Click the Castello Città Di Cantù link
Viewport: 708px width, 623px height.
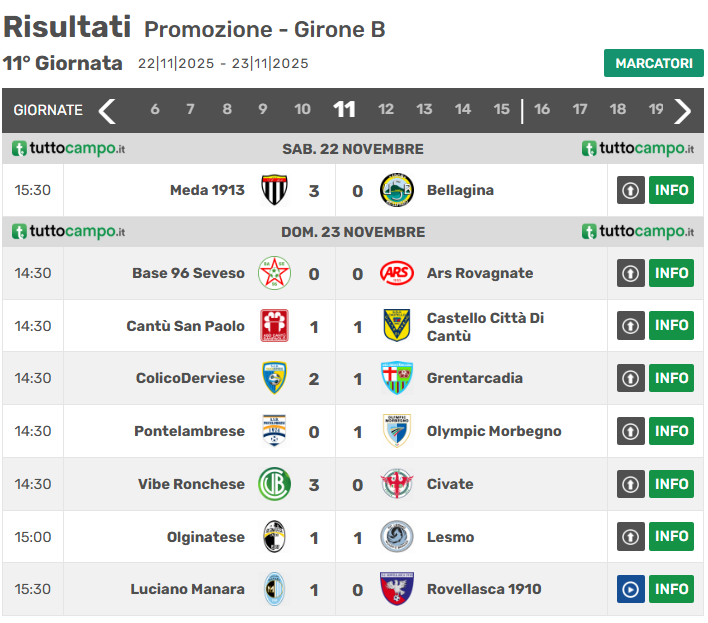(x=485, y=326)
